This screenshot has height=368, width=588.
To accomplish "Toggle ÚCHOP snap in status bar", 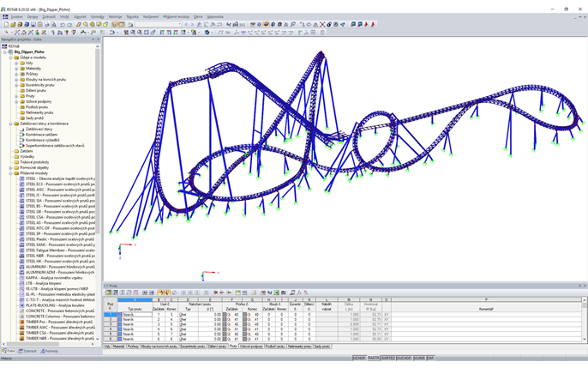I will 358,359.
